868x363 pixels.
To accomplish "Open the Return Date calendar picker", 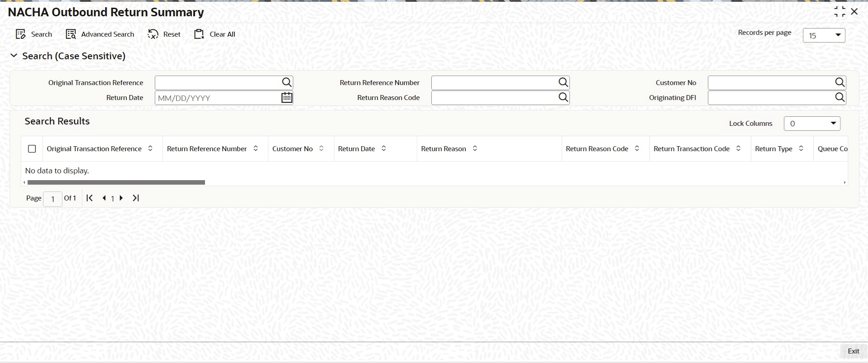I will pyautogui.click(x=287, y=98).
